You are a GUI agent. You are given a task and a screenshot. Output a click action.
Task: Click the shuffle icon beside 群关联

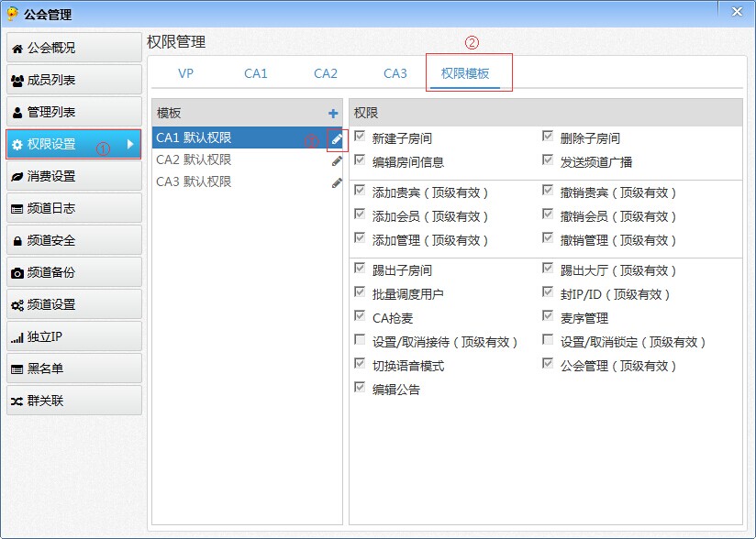pyautogui.click(x=17, y=401)
